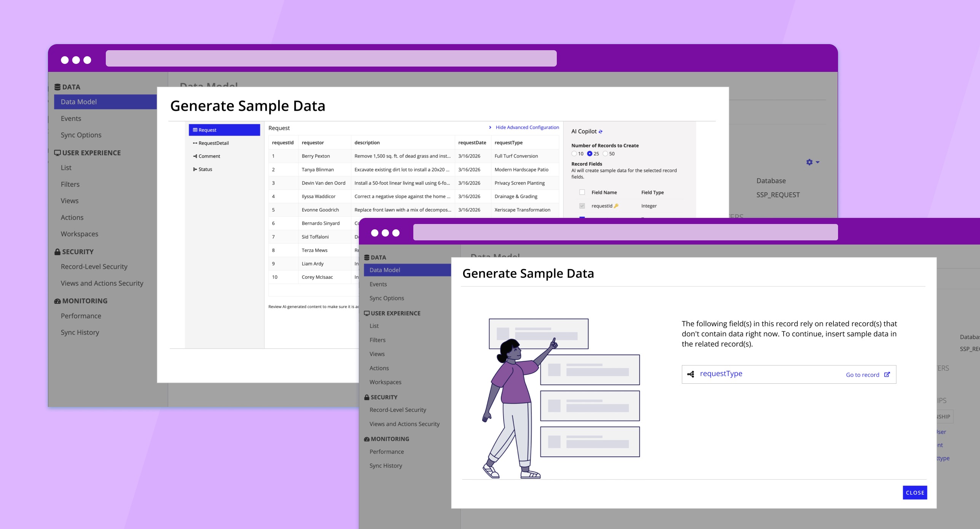Click the AI Copilot sparkle icon
The height and width of the screenshot is (529, 980).
coord(601,131)
